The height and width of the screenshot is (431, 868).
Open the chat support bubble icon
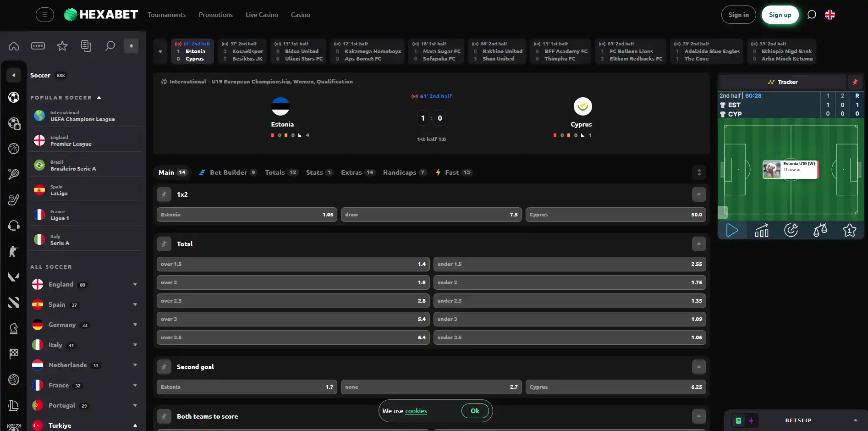812,15
